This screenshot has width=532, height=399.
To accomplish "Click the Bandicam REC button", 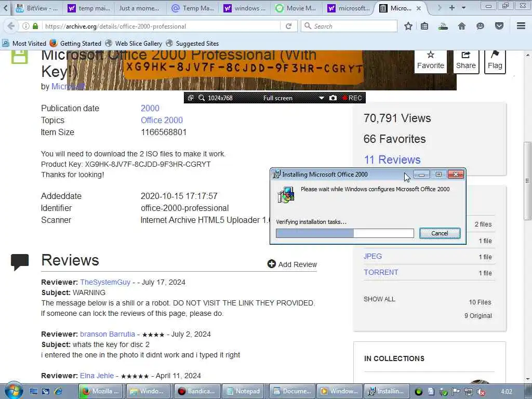I will point(352,98).
